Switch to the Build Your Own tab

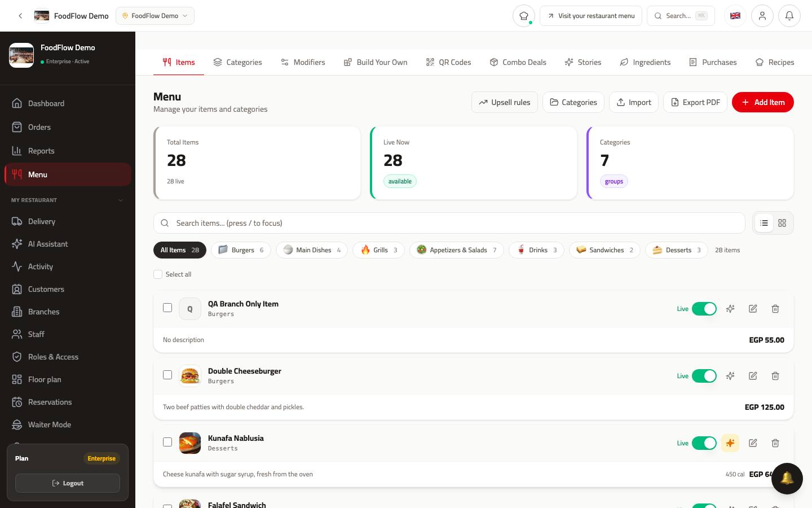(x=376, y=62)
